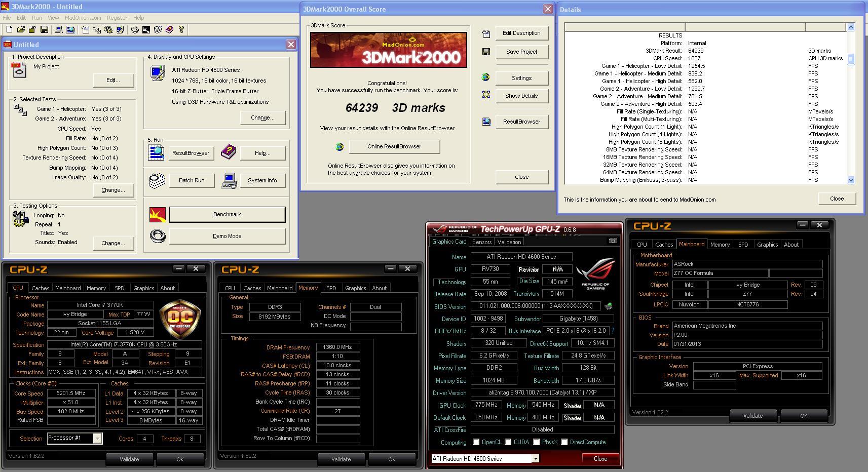Click the Details list scroll-down arrow
Screen dimensions: 868x472
coord(851,180)
